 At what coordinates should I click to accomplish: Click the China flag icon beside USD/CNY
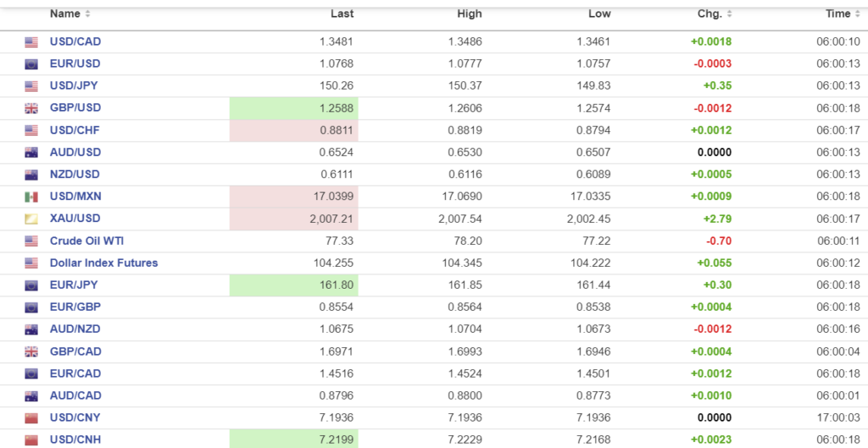[31, 418]
